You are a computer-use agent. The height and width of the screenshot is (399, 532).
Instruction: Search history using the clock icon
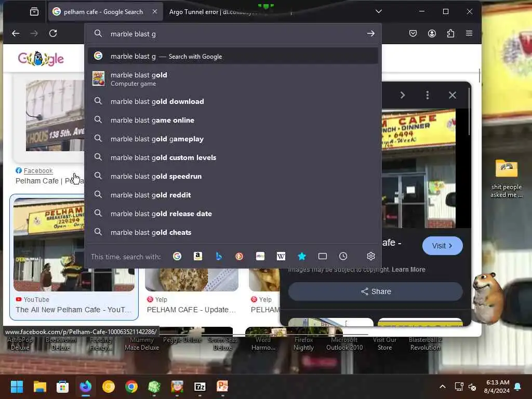(x=343, y=256)
